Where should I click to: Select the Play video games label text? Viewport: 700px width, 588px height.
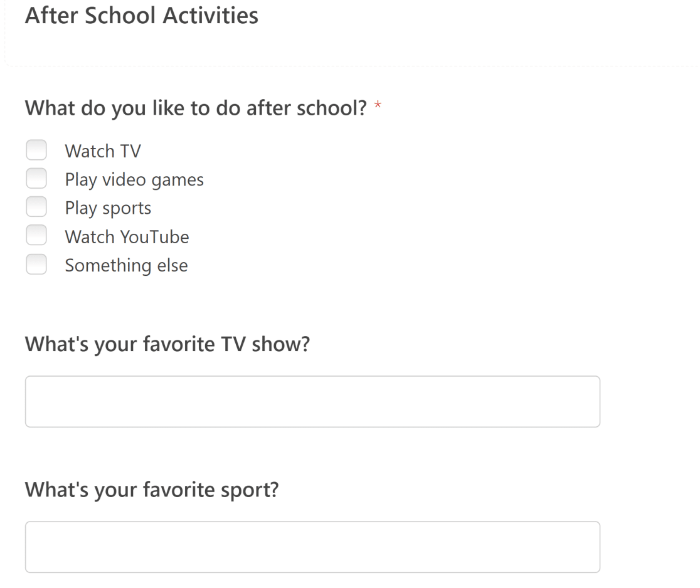134,179
